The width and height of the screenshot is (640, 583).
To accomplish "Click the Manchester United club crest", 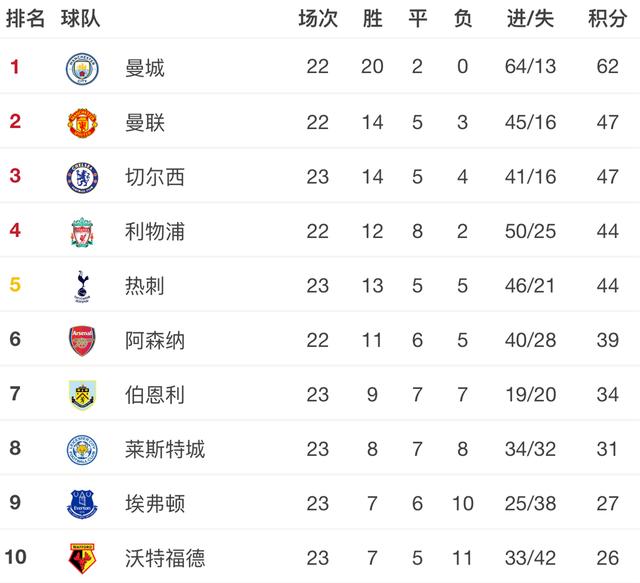I will tap(82, 123).
